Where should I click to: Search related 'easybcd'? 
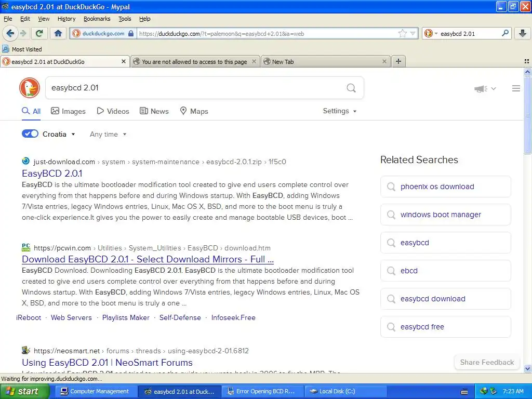click(445, 243)
